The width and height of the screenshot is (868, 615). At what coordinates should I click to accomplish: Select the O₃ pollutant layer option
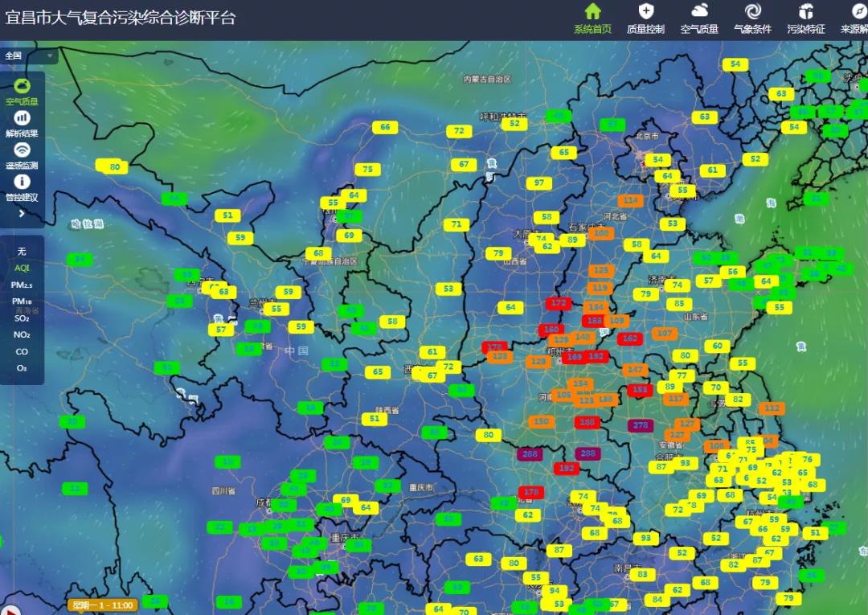(x=22, y=368)
